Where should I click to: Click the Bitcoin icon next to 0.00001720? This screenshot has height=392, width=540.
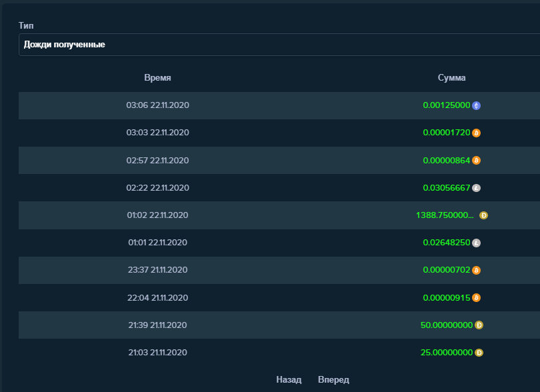(x=476, y=133)
